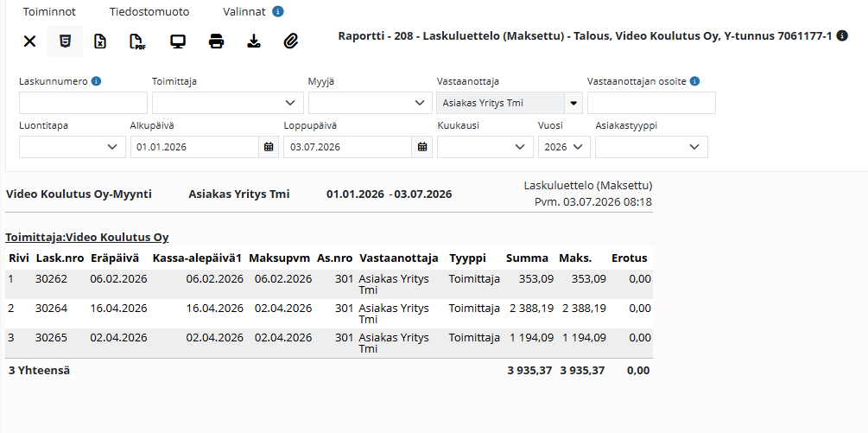This screenshot has height=433, width=868.
Task: Choose the Excel file format icon
Action: [99, 41]
